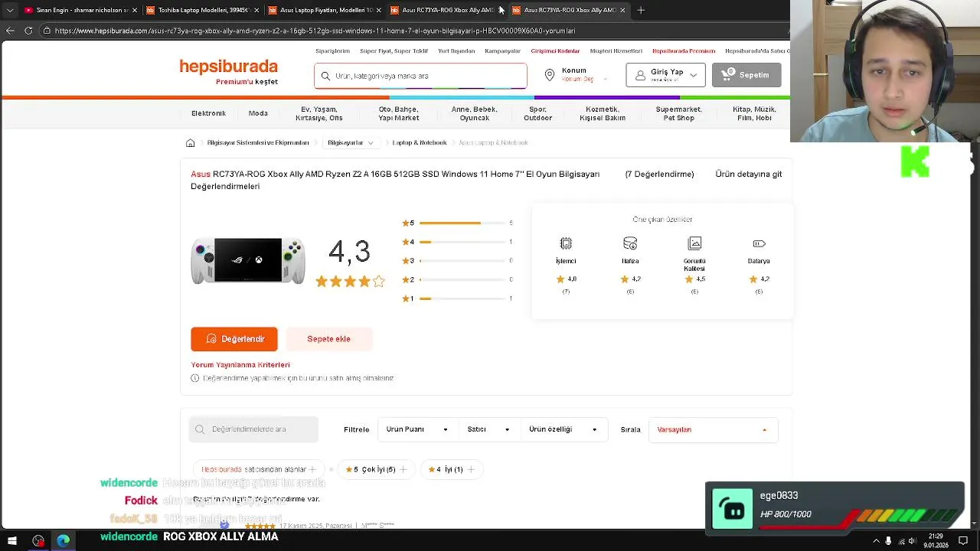Open the Kampanyalar link
The width and height of the screenshot is (980, 551).
[x=503, y=51]
